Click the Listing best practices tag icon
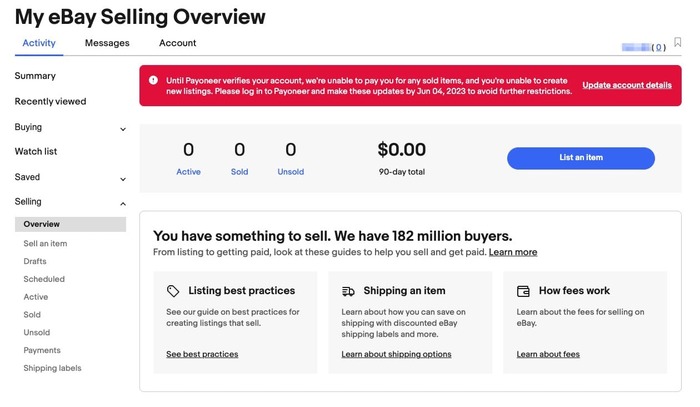This screenshot has height=407, width=700. click(173, 291)
